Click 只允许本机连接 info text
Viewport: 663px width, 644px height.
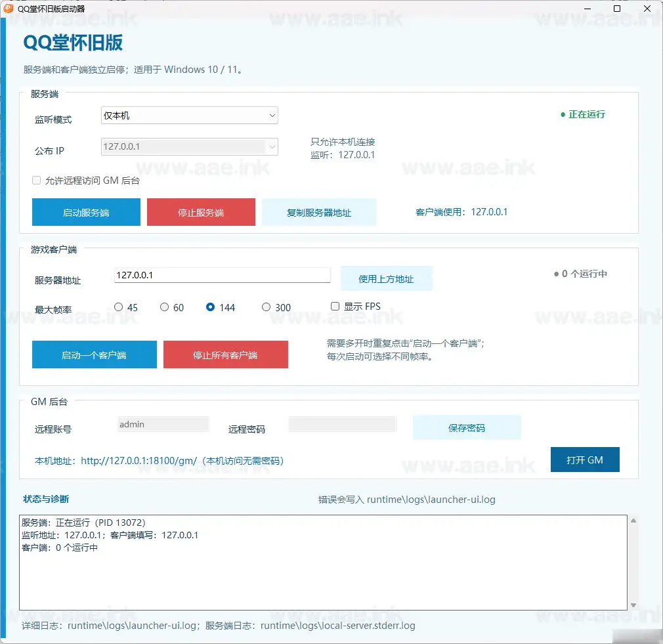point(343,142)
